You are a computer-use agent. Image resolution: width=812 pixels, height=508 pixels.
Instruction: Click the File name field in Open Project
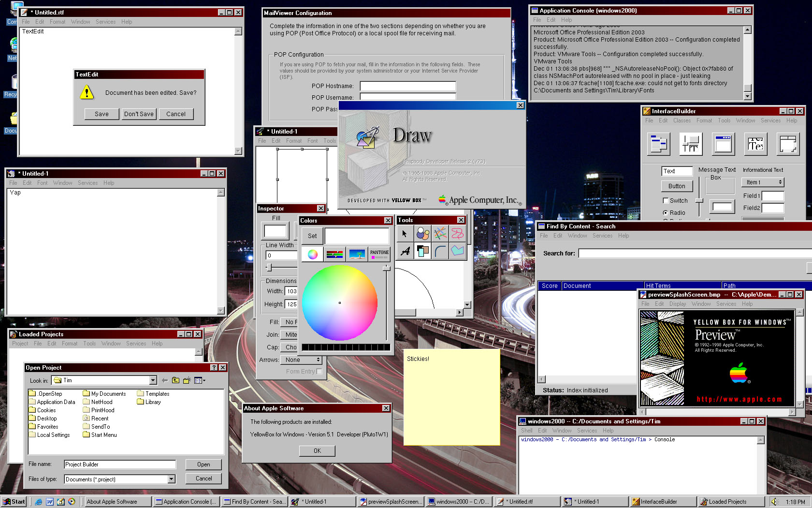(120, 464)
